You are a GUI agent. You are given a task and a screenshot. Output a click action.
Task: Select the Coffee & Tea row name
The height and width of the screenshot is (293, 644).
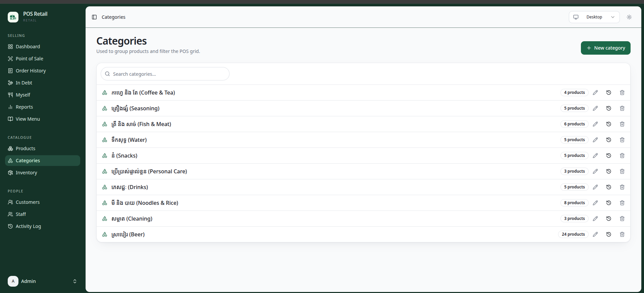pos(143,93)
